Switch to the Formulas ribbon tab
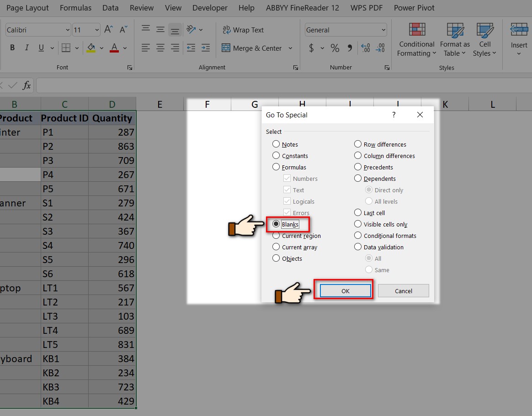 tap(75, 8)
